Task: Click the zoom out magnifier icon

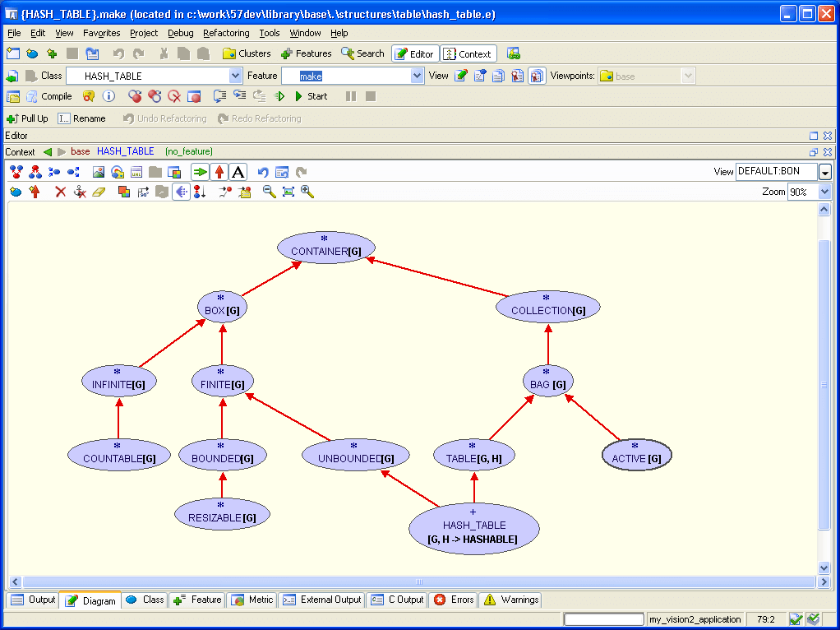Action: point(269,192)
